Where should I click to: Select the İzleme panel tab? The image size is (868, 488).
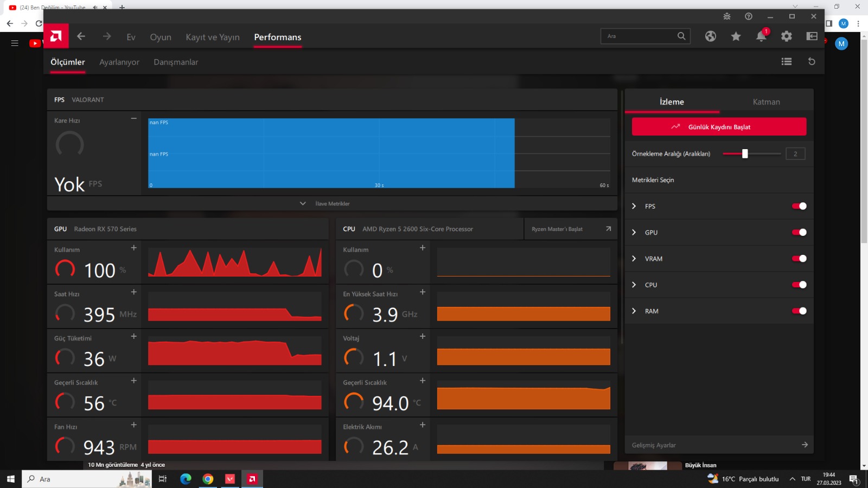[672, 101]
